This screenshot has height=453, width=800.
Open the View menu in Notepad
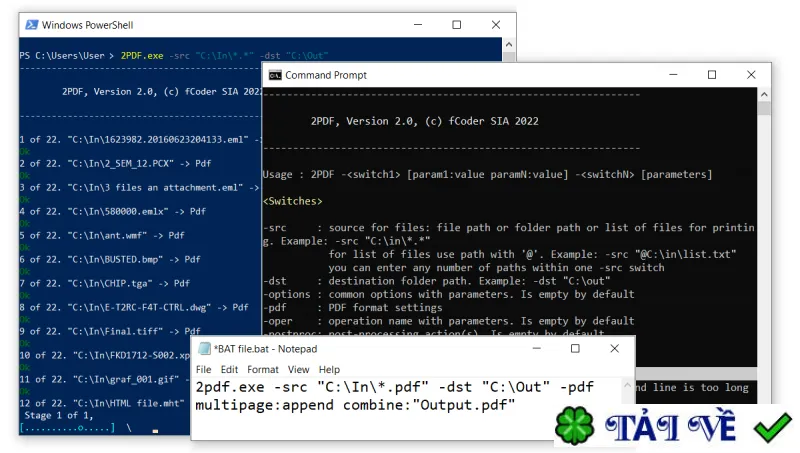click(298, 369)
